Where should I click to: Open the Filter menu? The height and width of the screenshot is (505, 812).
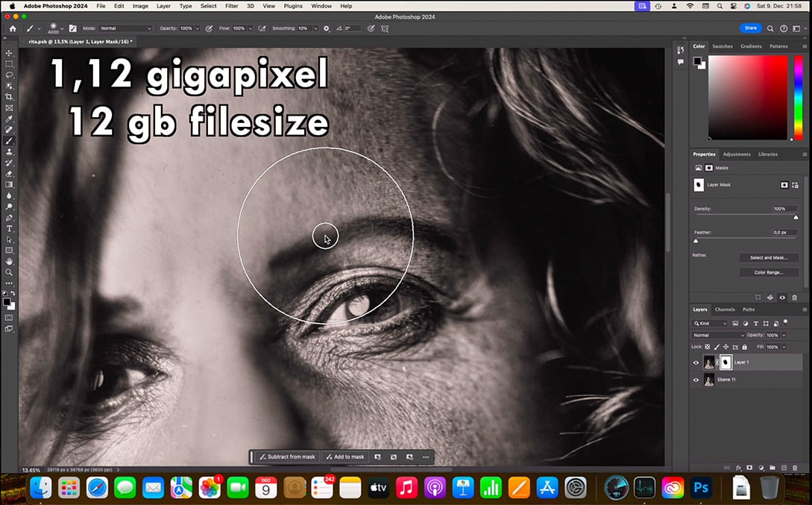tap(231, 6)
